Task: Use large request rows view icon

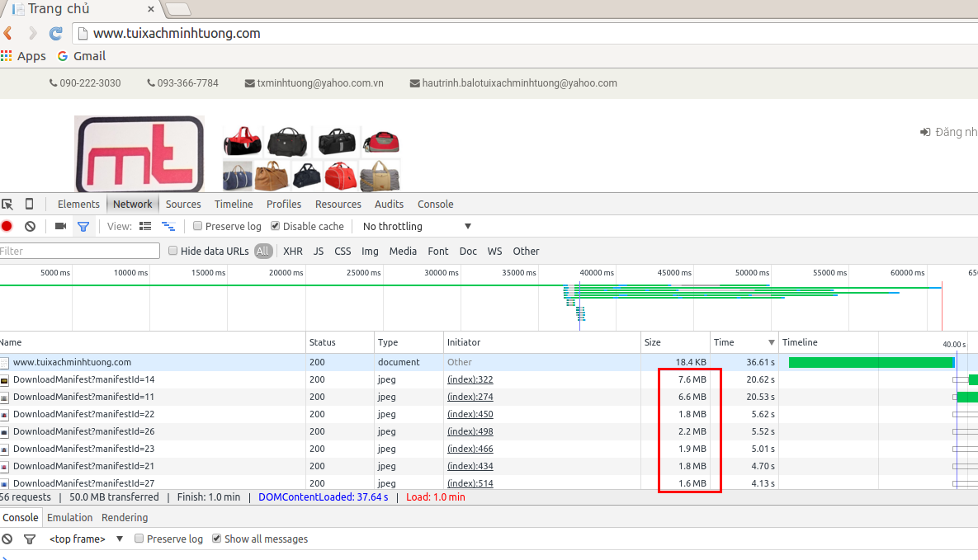Action: point(145,226)
